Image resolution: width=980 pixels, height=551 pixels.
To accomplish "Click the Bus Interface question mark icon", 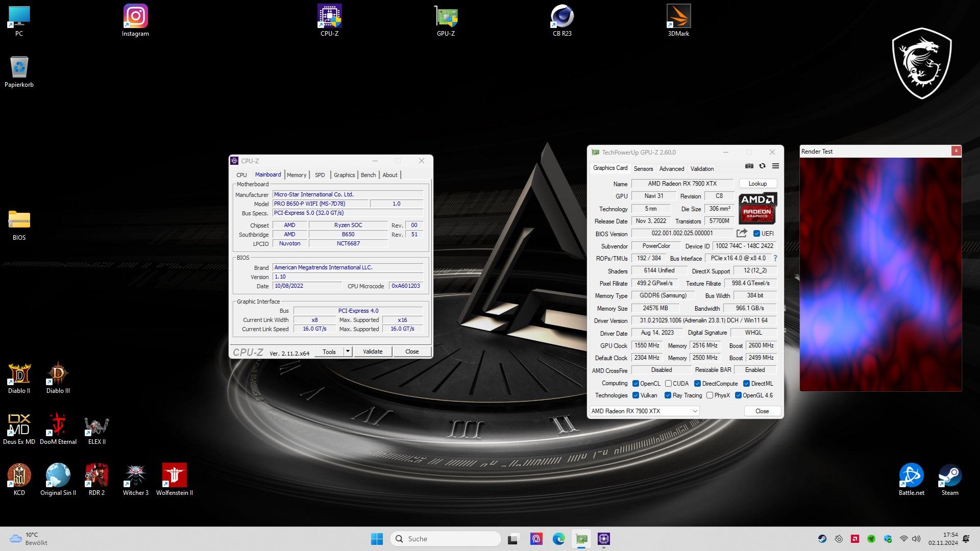I will click(775, 258).
